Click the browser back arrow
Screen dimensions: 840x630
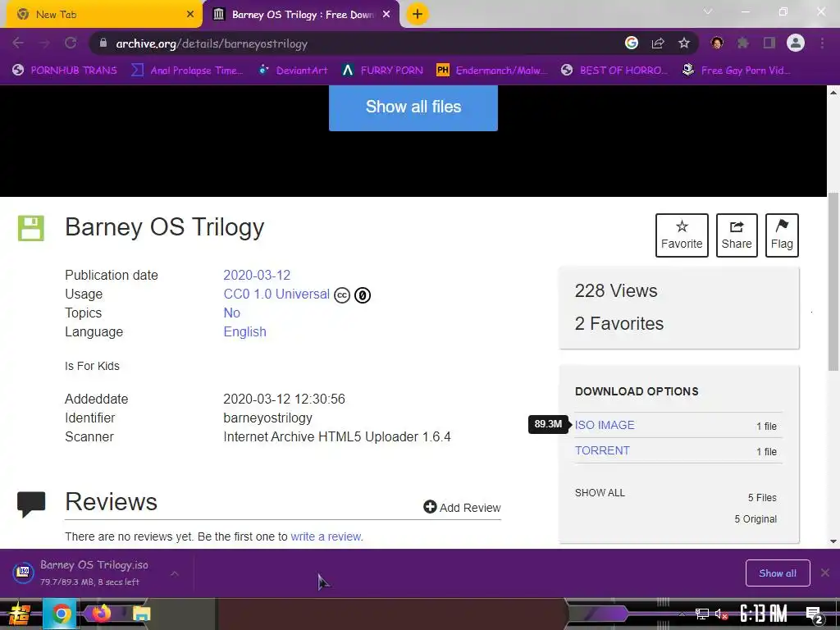18,43
